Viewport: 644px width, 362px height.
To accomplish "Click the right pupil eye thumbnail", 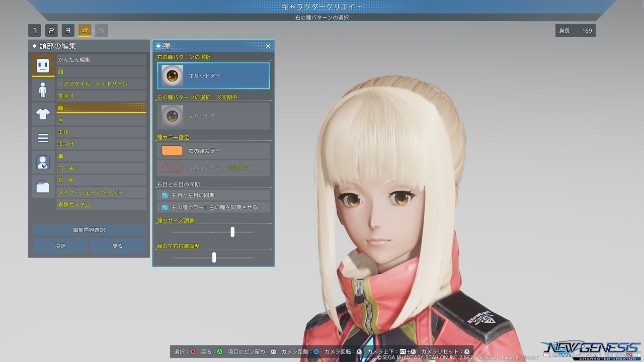I will [173, 76].
